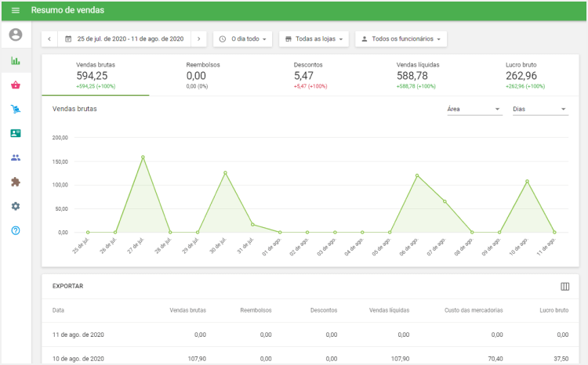Open the employees ID card icon
This screenshot has width=588, height=365.
16,133
